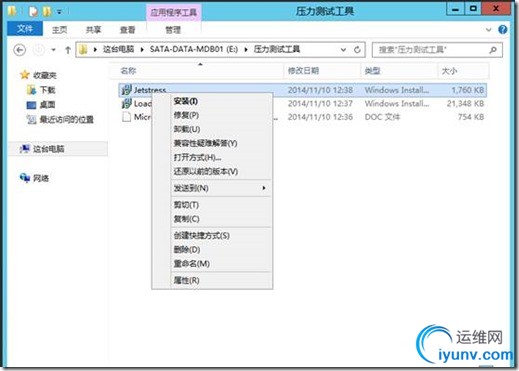Click the DOC 文件 type cell
This screenshot has height=371, width=519.
382,117
